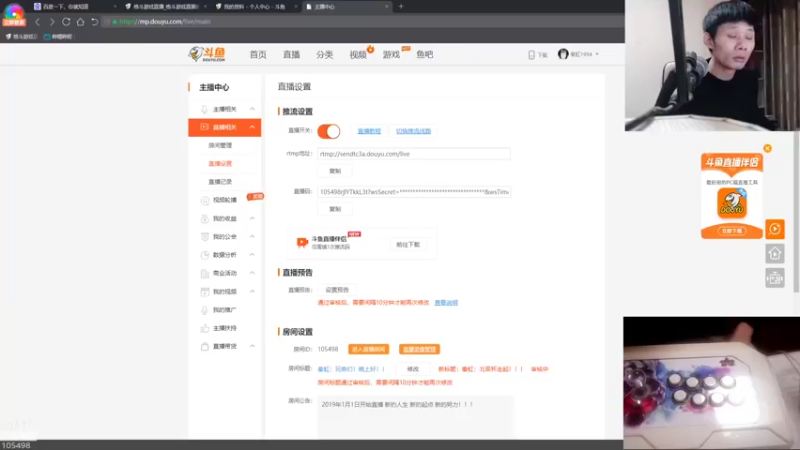Click the rtmp address input field
The image size is (800, 450).
pos(414,154)
